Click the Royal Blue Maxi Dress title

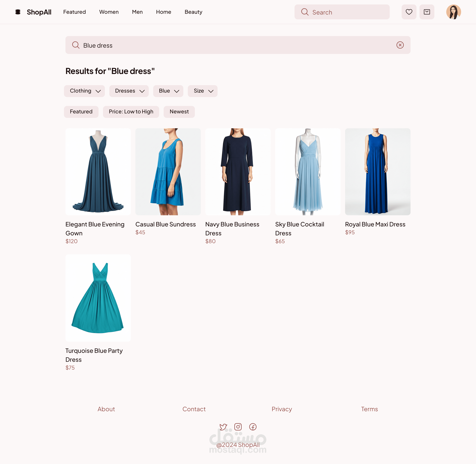point(375,224)
